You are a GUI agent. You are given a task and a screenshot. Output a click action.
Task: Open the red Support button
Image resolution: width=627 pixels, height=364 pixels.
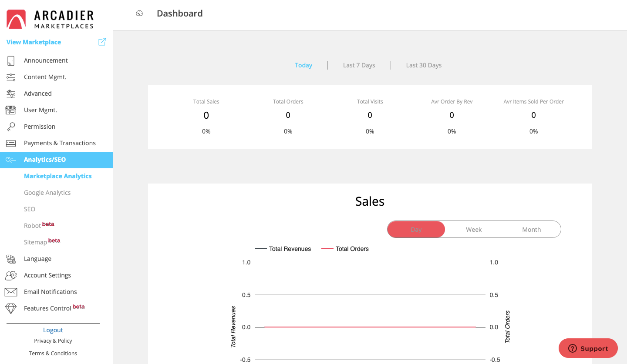coord(588,348)
